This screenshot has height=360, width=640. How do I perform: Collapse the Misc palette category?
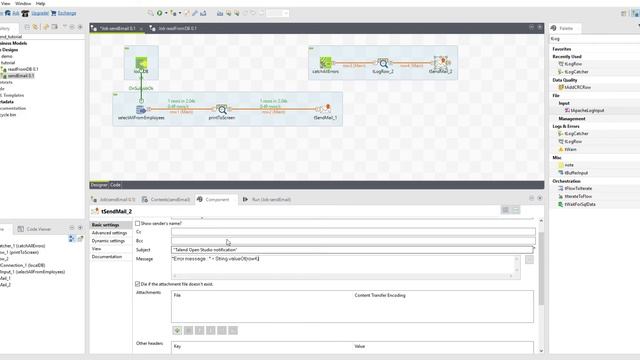pyautogui.click(x=557, y=157)
